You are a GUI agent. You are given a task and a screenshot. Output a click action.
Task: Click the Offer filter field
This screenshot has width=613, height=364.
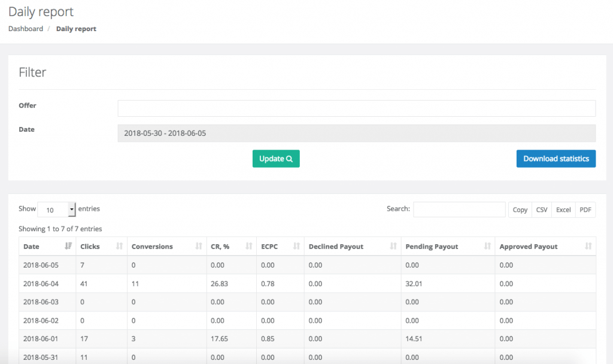coord(356,108)
